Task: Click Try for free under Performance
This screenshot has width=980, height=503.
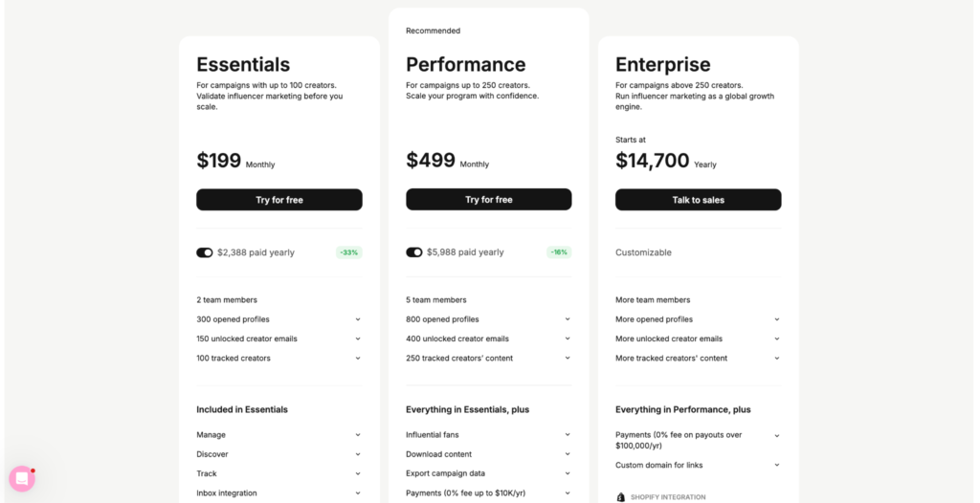Action: (489, 200)
